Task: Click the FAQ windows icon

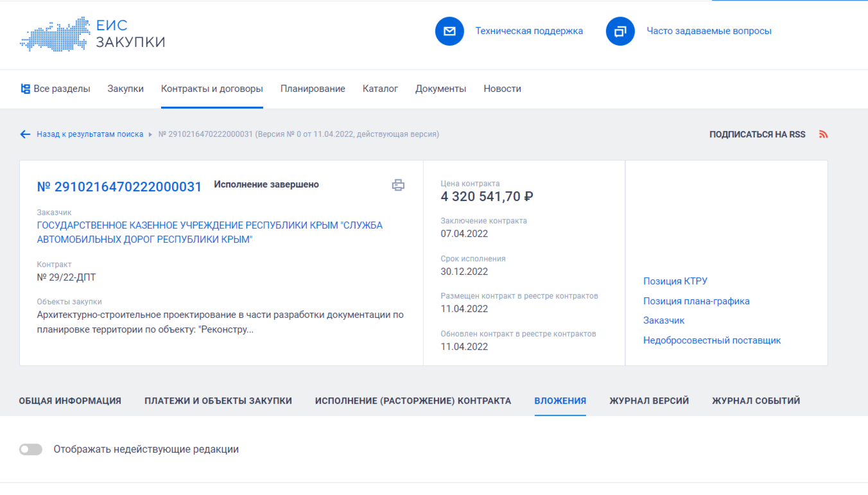Action: [620, 31]
